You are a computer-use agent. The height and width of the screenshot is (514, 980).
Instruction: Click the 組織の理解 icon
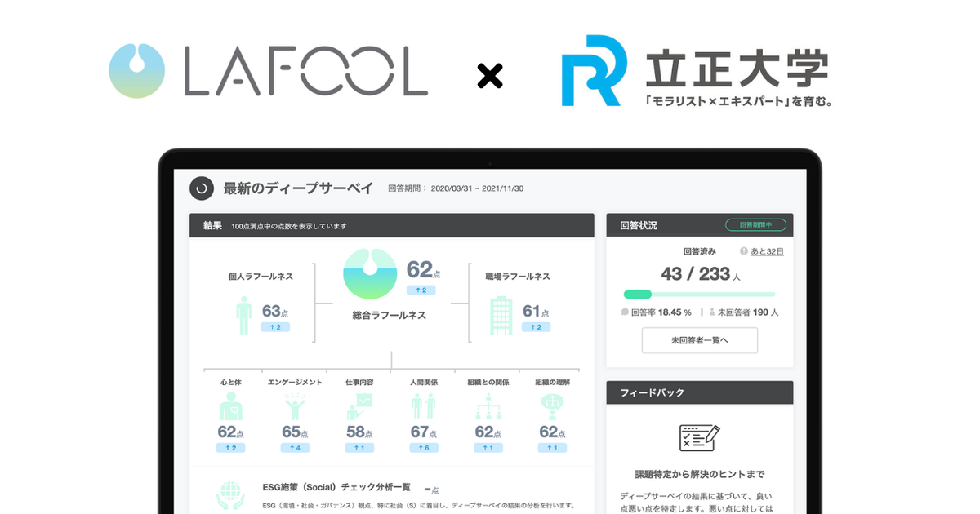[553, 406]
